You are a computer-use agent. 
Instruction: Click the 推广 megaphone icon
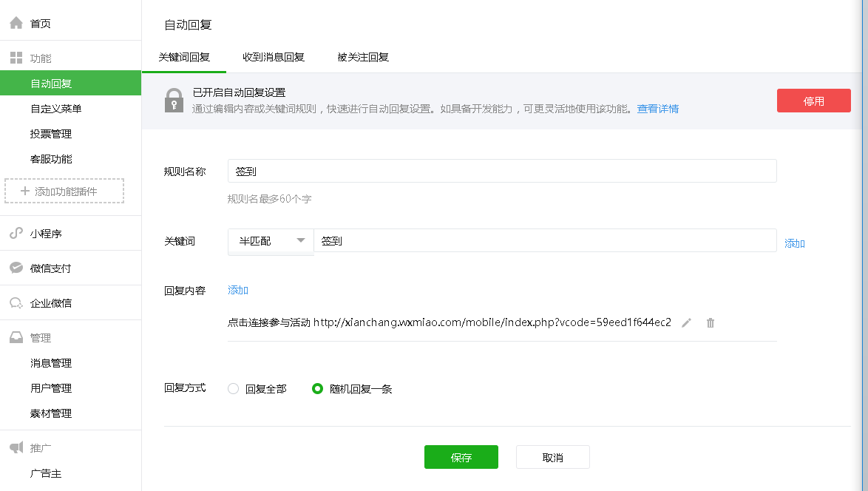pos(16,447)
